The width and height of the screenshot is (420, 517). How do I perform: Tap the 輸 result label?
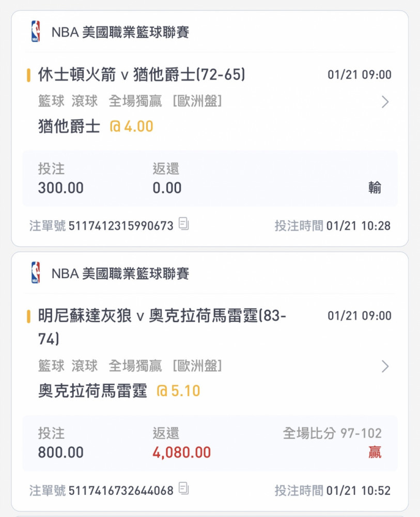[375, 188]
